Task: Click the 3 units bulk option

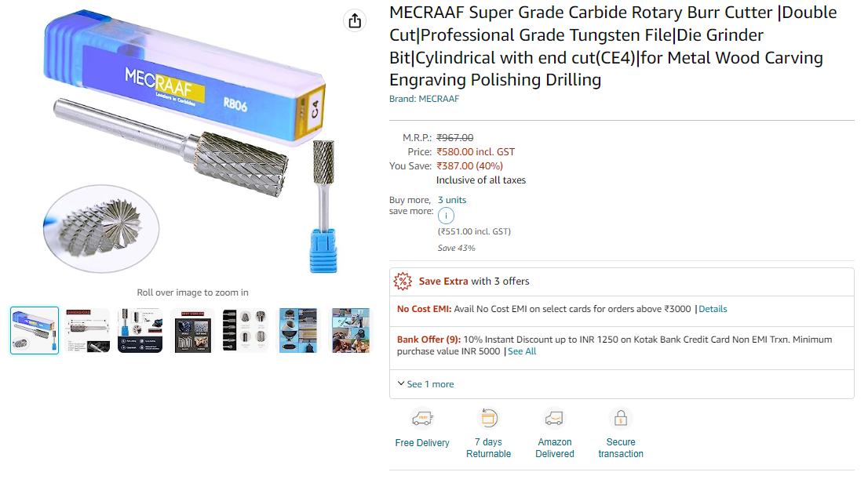Action: point(452,200)
